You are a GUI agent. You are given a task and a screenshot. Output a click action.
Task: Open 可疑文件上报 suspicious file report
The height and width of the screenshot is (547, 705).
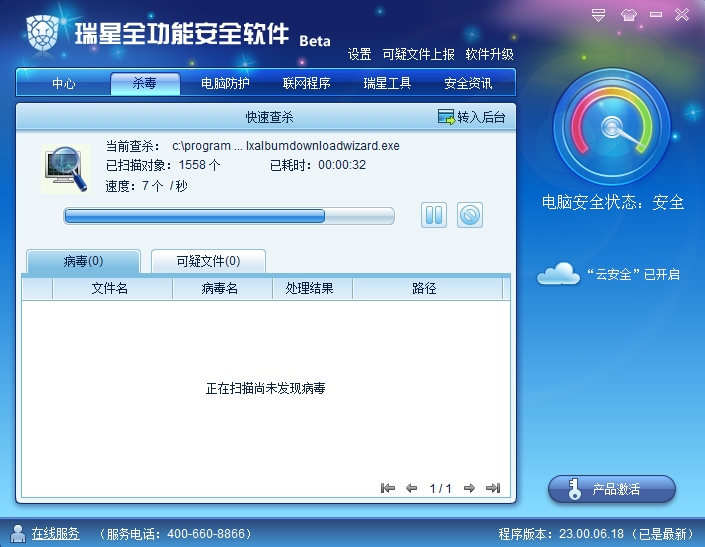[x=418, y=54]
